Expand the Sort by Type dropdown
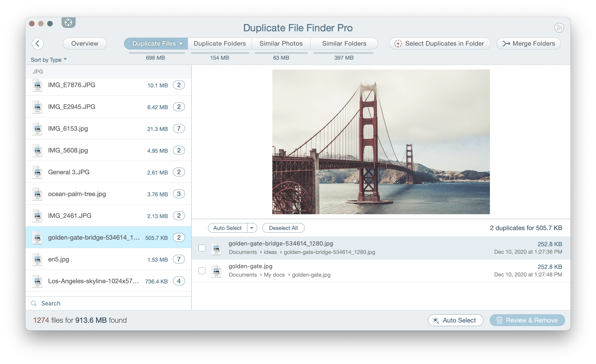This screenshot has width=596, height=364. 49,59
